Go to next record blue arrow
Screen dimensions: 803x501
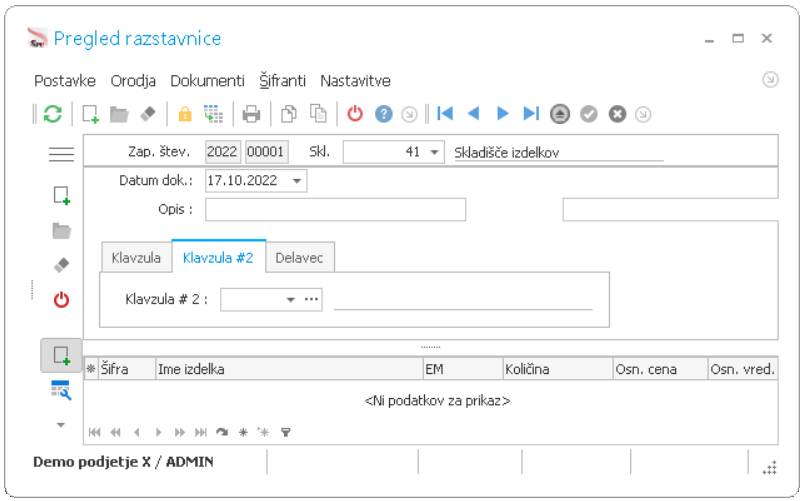tap(502, 113)
